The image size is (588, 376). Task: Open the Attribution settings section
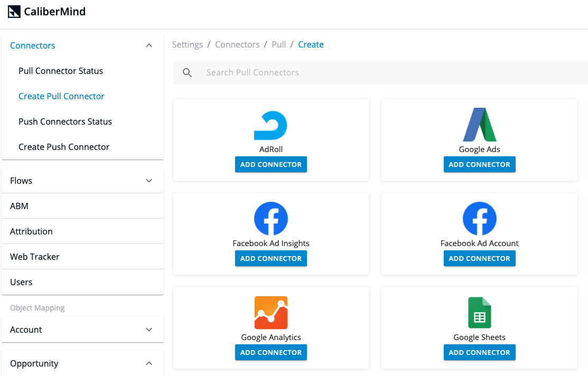pyautogui.click(x=82, y=231)
